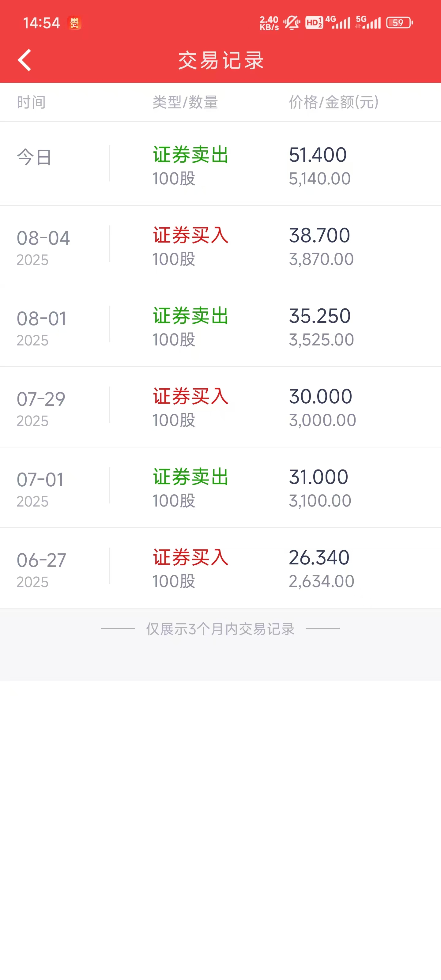Open today's 证券卖出 record at 51.400

tap(220, 164)
